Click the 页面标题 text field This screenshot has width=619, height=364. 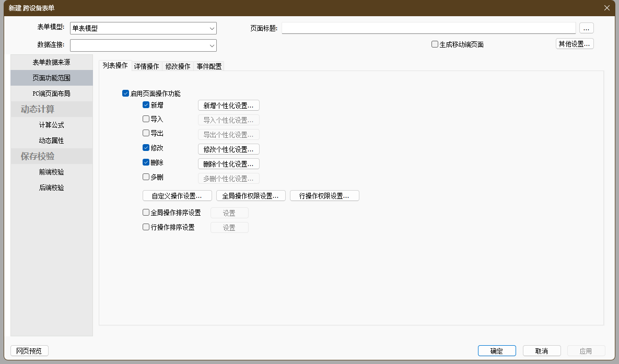point(428,28)
